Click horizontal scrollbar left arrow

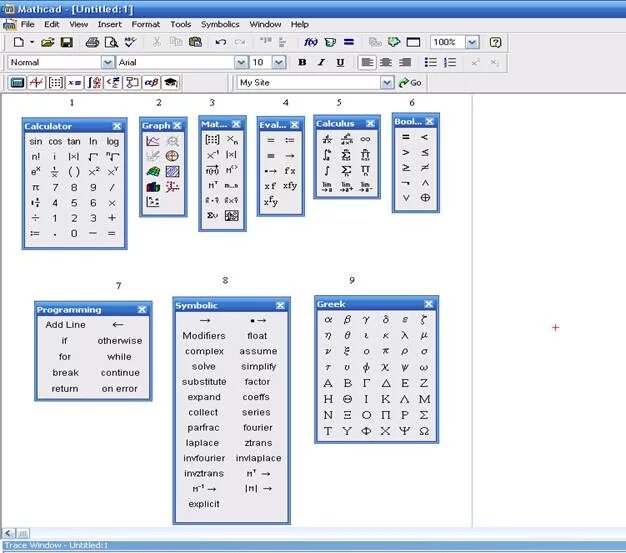[x=8, y=533]
